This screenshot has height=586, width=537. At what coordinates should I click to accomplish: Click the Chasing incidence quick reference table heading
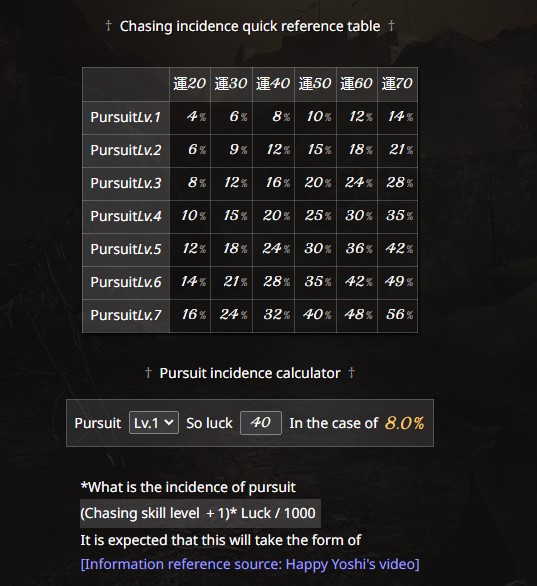pos(250,26)
